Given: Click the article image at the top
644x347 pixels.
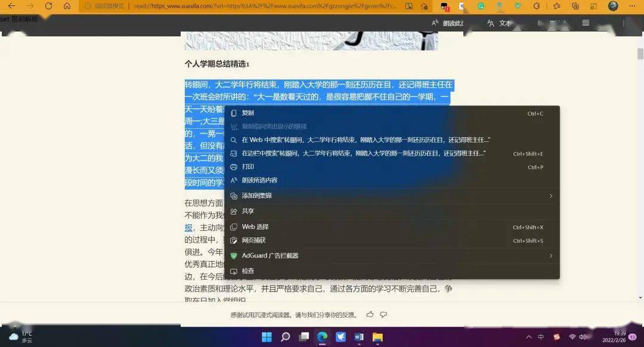Looking at the screenshot, I should click(x=311, y=41).
